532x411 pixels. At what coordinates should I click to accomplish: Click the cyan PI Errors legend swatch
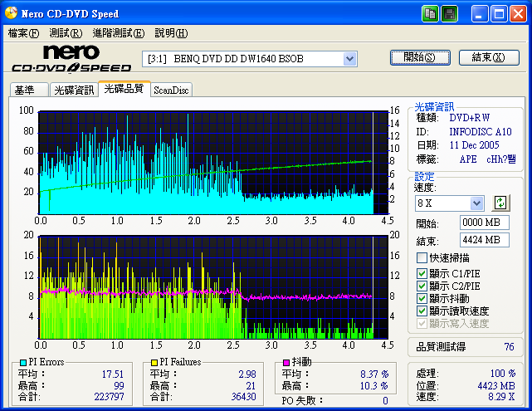coord(23,363)
